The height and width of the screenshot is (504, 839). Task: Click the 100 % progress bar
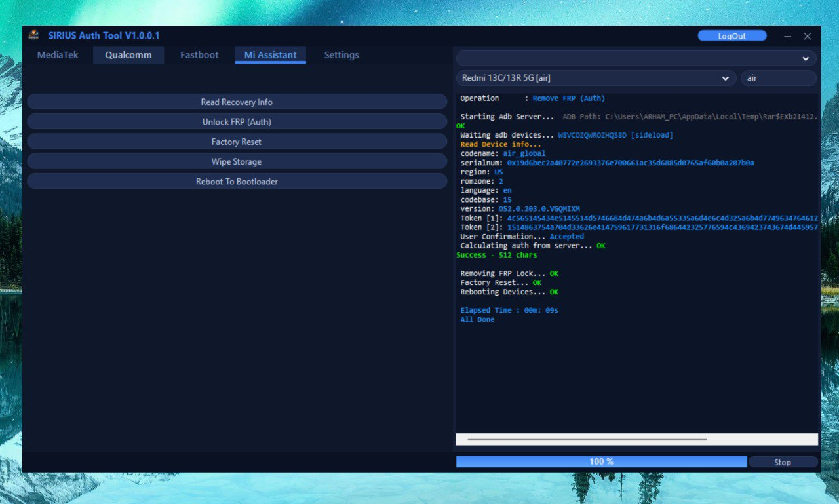pyautogui.click(x=601, y=461)
